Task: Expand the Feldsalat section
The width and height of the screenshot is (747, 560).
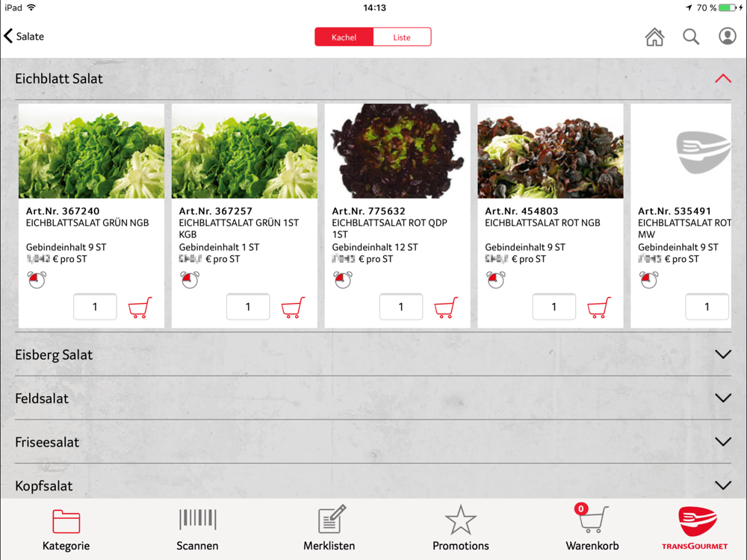Action: click(x=722, y=398)
